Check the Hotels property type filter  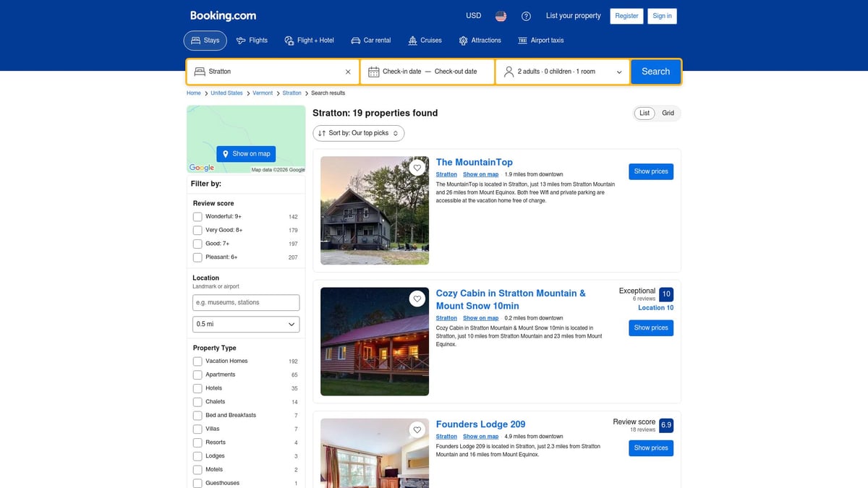[x=197, y=388]
